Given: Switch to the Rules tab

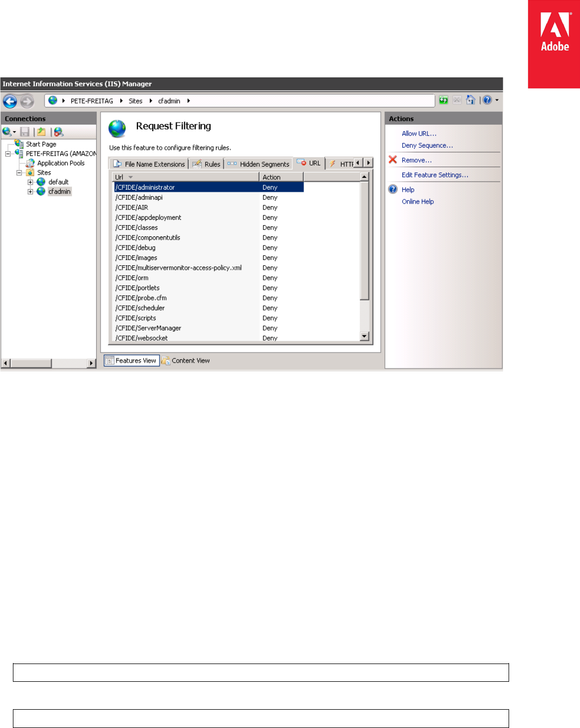Looking at the screenshot, I should pos(206,164).
